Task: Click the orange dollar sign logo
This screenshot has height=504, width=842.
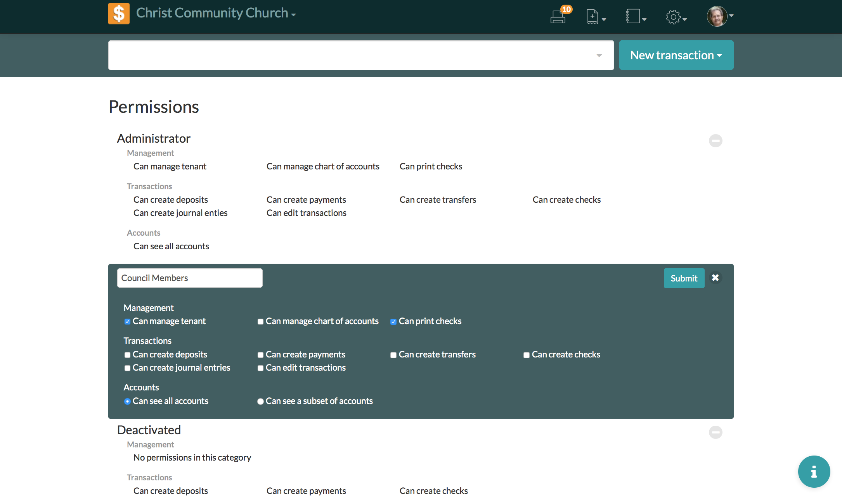Action: coord(119,14)
